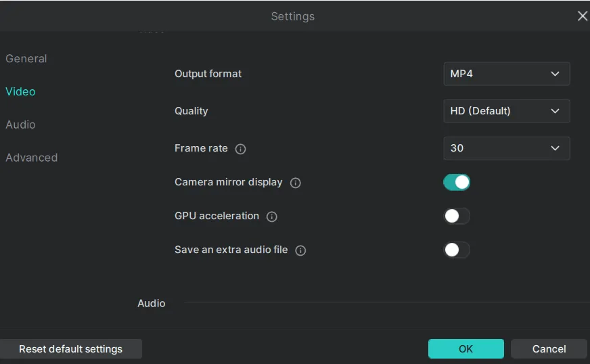Image resolution: width=590 pixels, height=364 pixels.
Task: Open the Output format MP4 dropdown
Action: click(x=506, y=74)
